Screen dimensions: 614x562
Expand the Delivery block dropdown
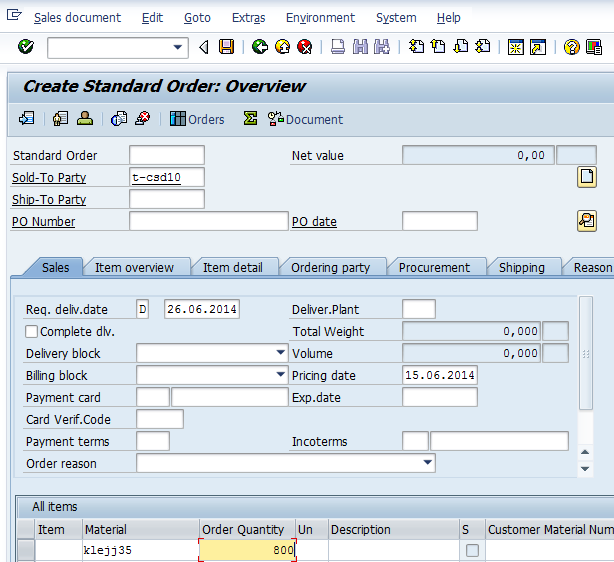pos(280,353)
